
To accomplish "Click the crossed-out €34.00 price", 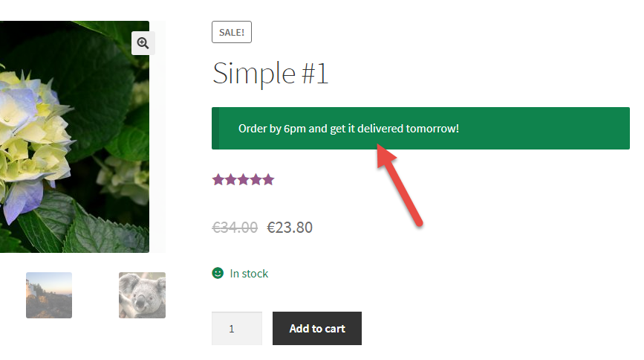I will pyautogui.click(x=235, y=227).
